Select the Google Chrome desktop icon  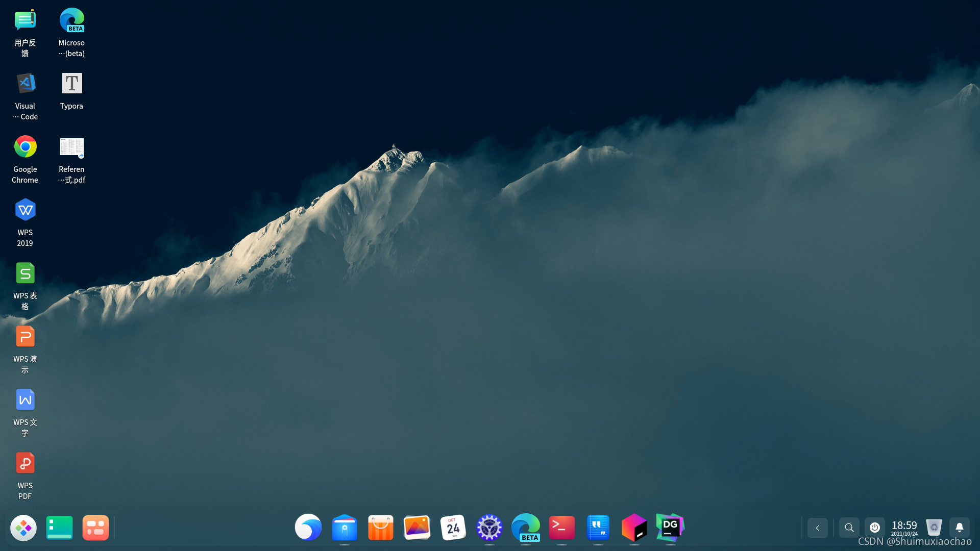(25, 159)
